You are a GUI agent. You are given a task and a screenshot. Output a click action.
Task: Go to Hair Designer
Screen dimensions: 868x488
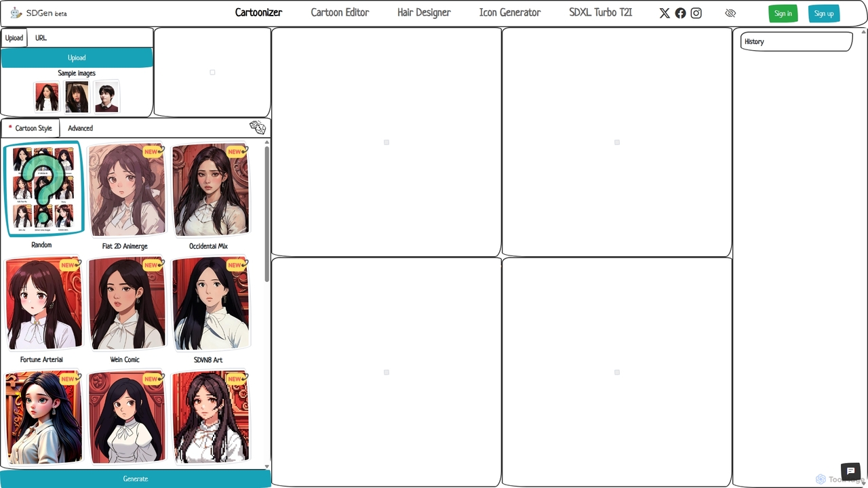[x=424, y=12]
